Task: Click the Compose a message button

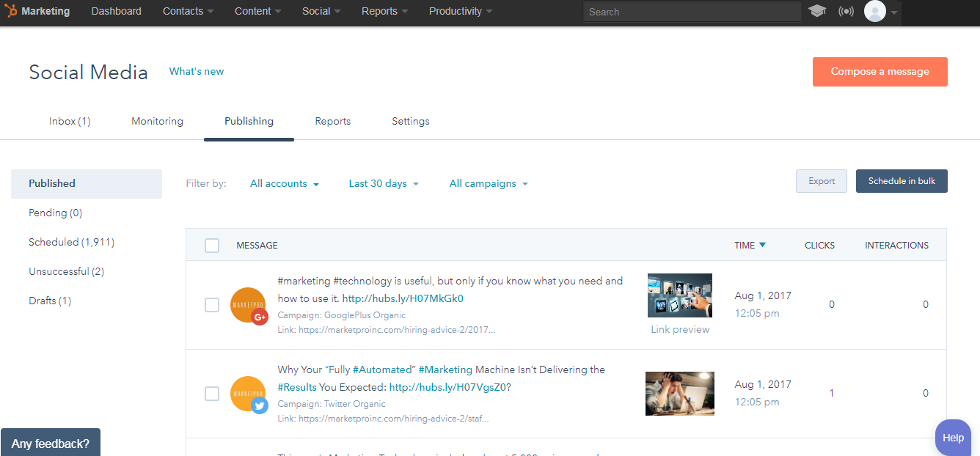Action: click(880, 71)
